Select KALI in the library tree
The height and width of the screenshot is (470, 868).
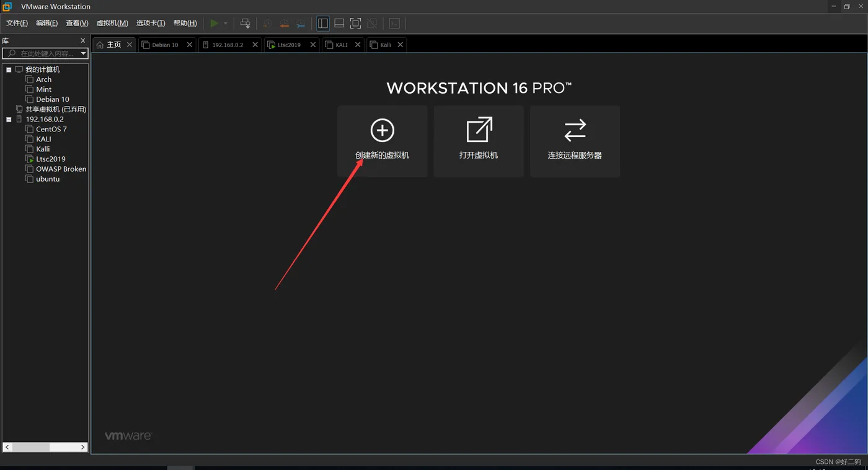pos(43,139)
